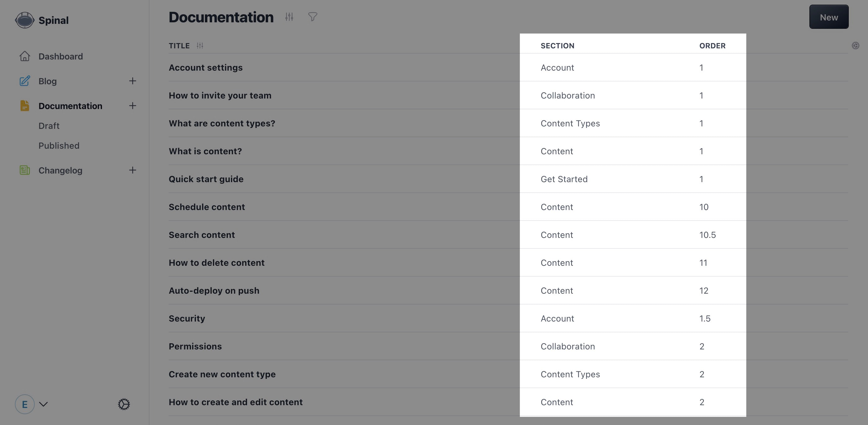This screenshot has width=868, height=425.
Task: Expand the user account chevron menu
Action: click(x=43, y=404)
